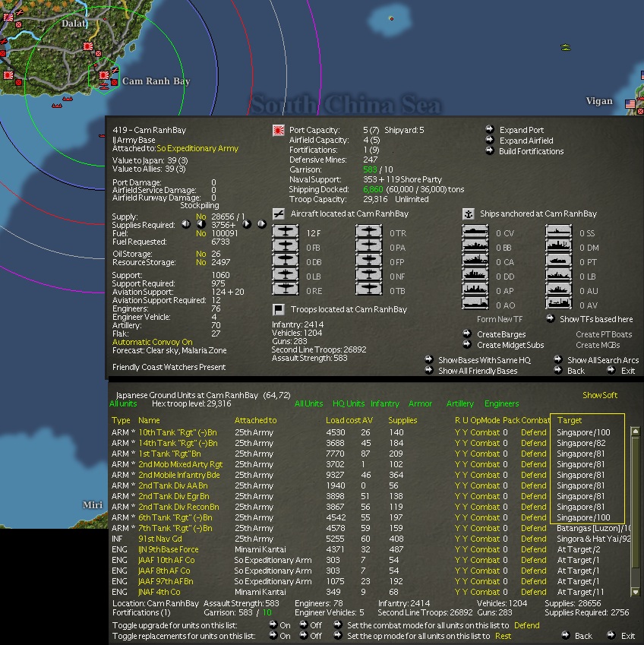Viewport: 644px width, 645px height.
Task: Change the op mode setting from Rest
Action: pos(503,636)
